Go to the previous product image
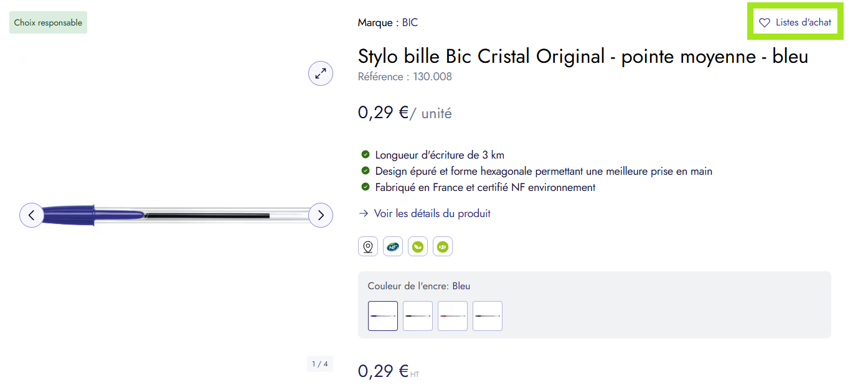Viewport: 868px width, 390px height. tap(32, 215)
